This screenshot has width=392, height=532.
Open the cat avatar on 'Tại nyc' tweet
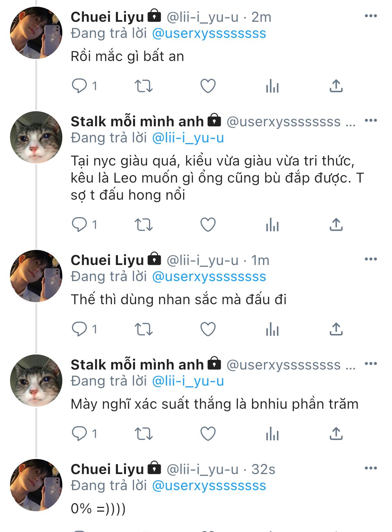coord(36,137)
